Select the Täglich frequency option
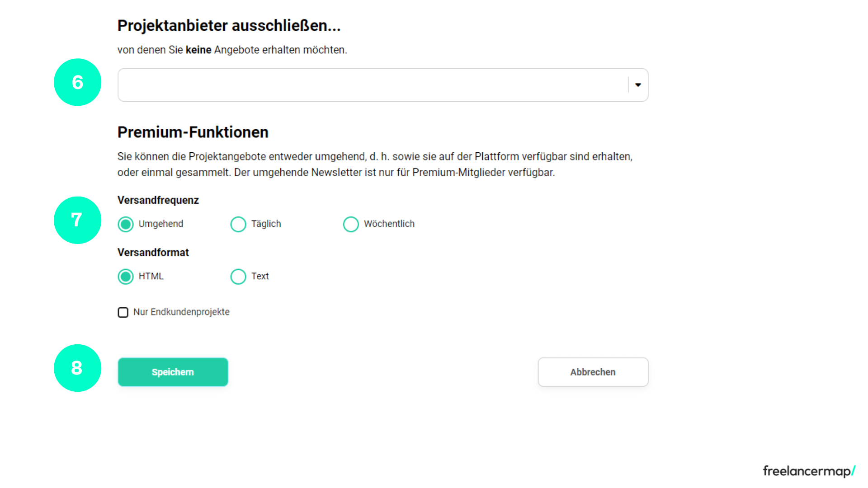This screenshot has height=488, width=868. tap(238, 224)
